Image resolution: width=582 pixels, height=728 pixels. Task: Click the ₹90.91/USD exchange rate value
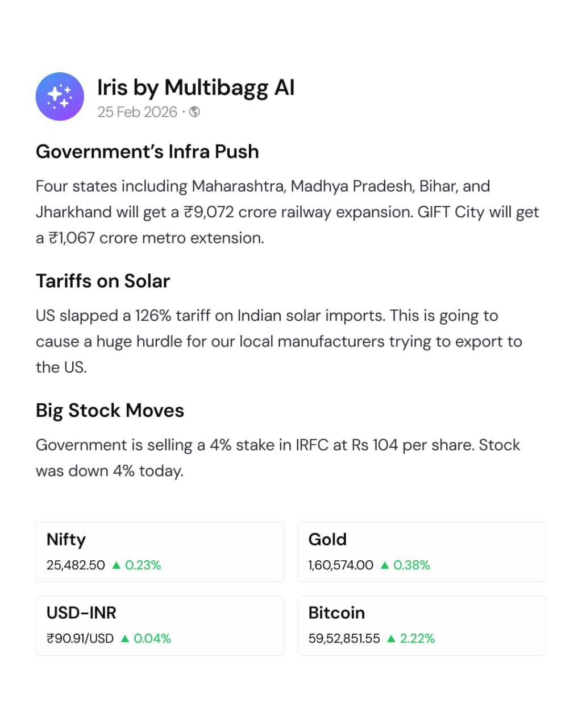click(x=80, y=639)
